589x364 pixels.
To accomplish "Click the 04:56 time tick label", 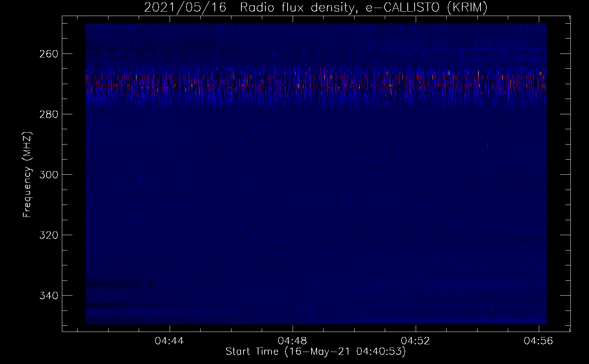I will click(538, 341).
